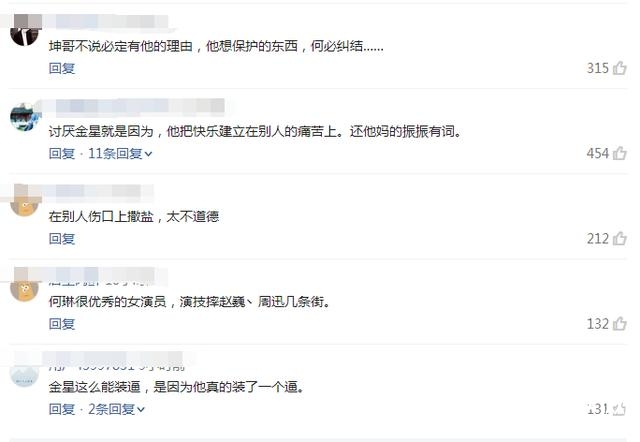Open avatar of the 坤哥 comment author
Screen dimensions: 640x442
(x=24, y=32)
